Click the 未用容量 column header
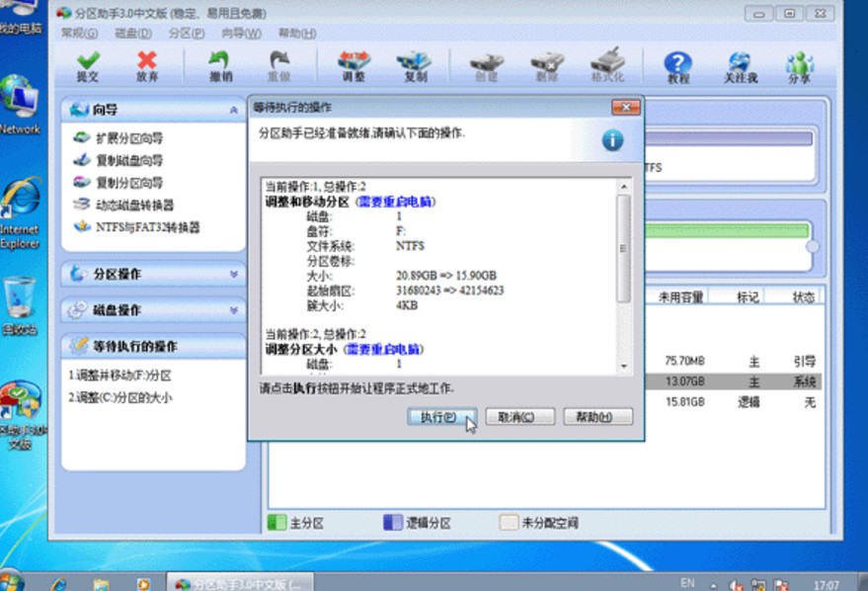The height and width of the screenshot is (591, 868). [680, 296]
